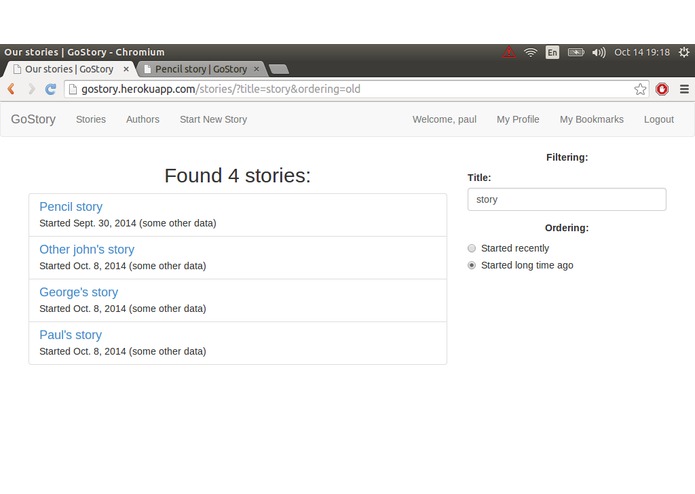Screen dimensions: 695x494
Task: Click the Ordering: label
Action: [x=567, y=228]
